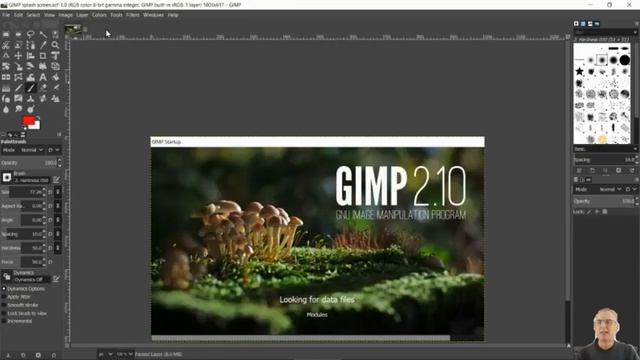The image size is (640, 360).
Task: Select the Ink tool
Action: coord(6,98)
